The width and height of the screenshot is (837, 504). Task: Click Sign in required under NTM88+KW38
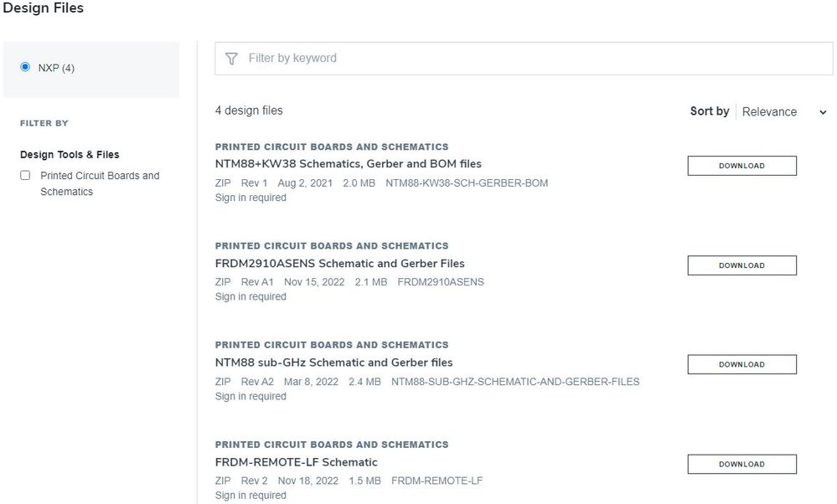pyautogui.click(x=251, y=198)
